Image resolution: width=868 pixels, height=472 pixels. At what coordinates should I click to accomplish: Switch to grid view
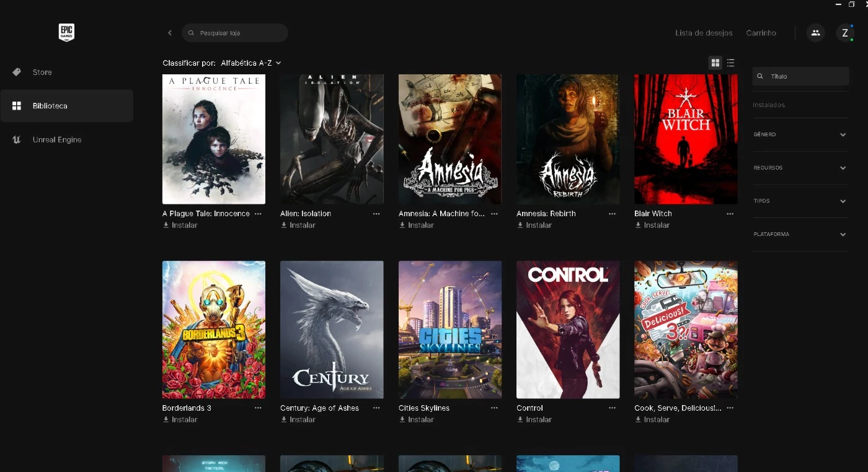pos(715,63)
